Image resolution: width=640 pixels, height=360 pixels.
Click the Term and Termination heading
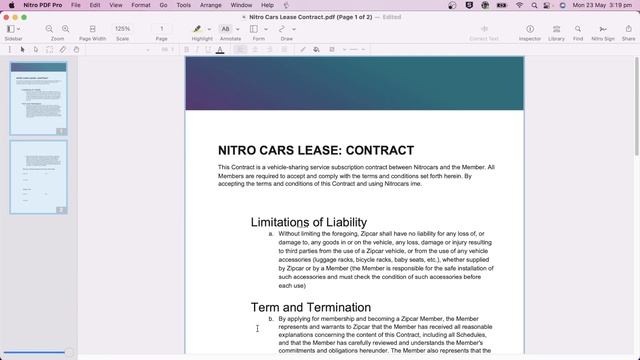point(311,307)
